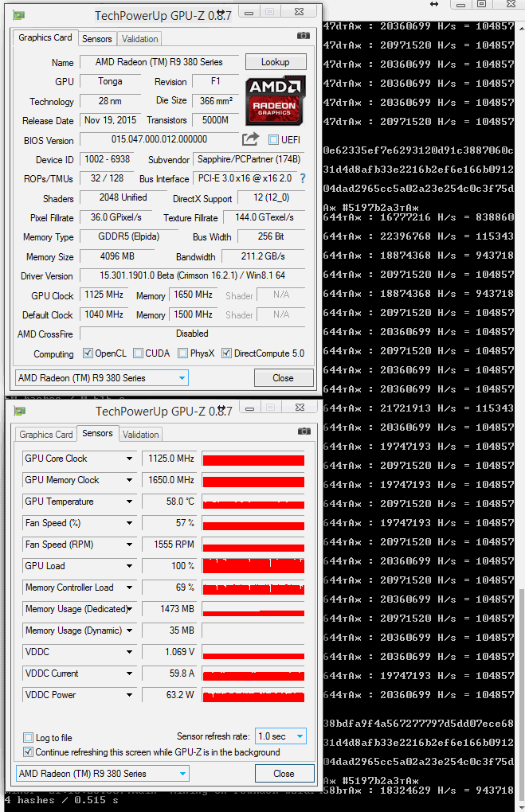Switch to Sensors tab in upper window
525x812 pixels.
click(x=97, y=39)
